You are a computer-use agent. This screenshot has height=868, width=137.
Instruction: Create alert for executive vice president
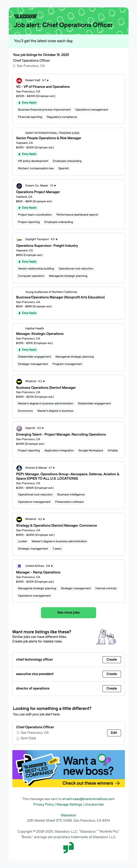[111, 674]
